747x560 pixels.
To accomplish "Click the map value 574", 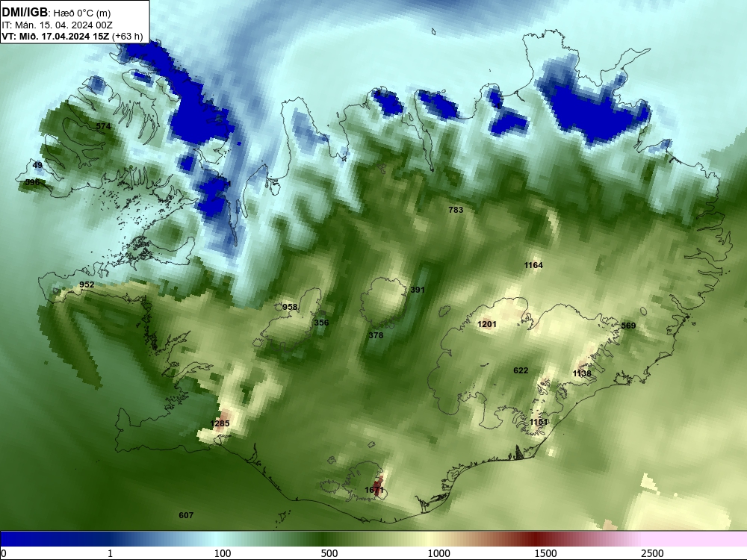I will pos(103,126).
